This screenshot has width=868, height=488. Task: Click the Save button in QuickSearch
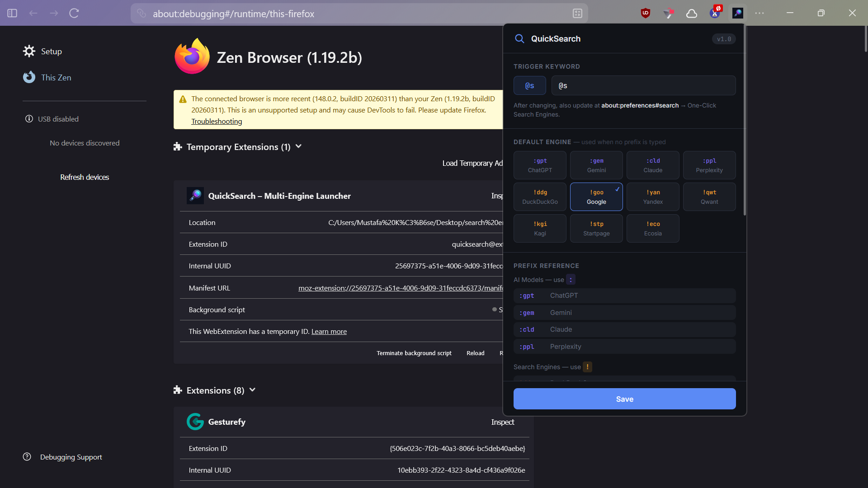[x=624, y=399]
